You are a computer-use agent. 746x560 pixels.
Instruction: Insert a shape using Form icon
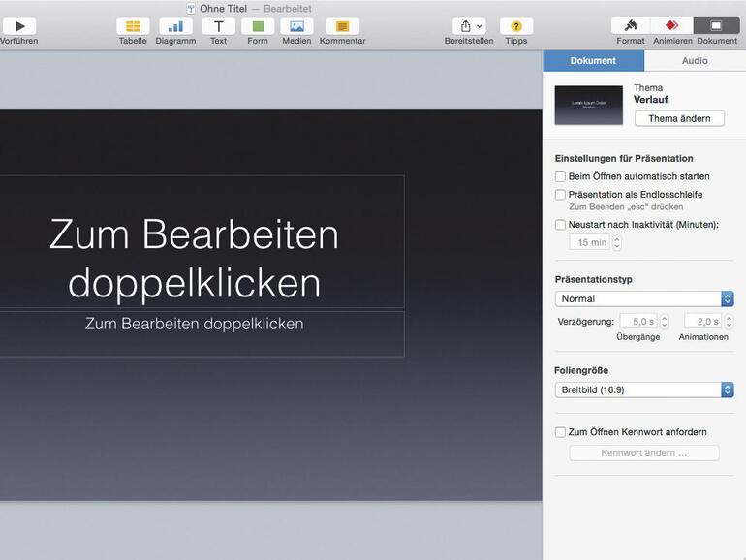pos(258,26)
